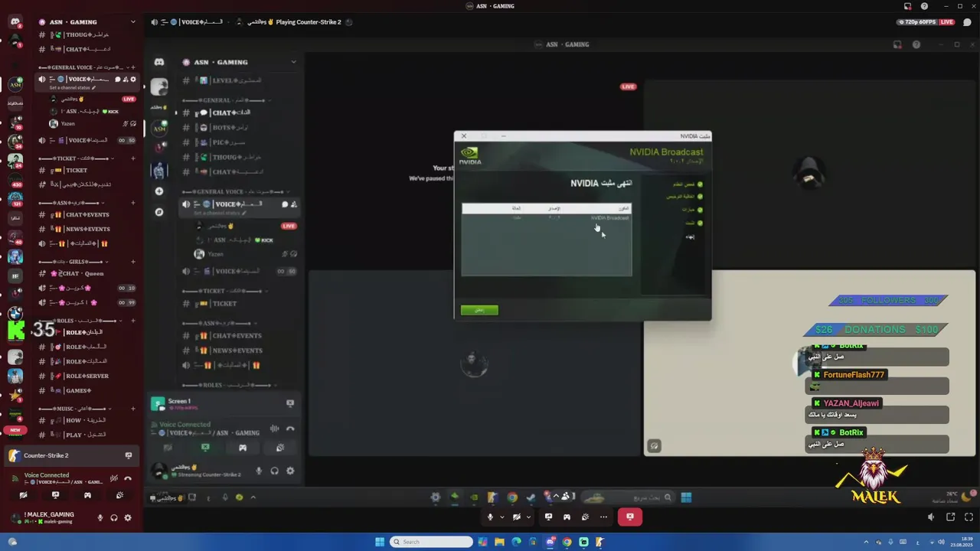
Task: Open Discord home direct messages icon
Action: [x=15, y=22]
